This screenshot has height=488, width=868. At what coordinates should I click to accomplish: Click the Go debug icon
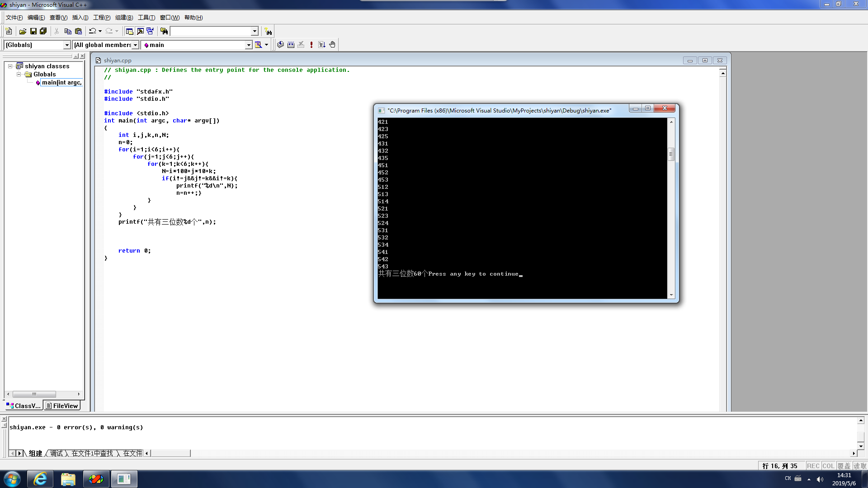click(x=322, y=45)
